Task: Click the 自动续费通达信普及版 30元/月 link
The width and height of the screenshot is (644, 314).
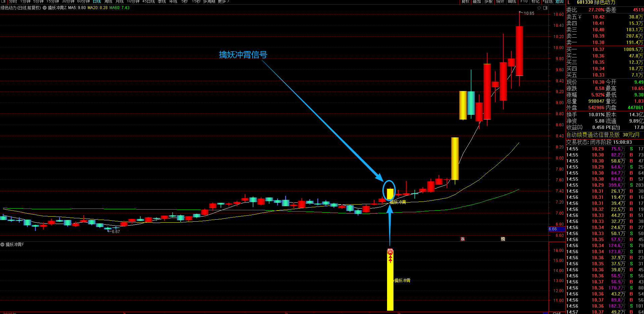Action: (603, 135)
